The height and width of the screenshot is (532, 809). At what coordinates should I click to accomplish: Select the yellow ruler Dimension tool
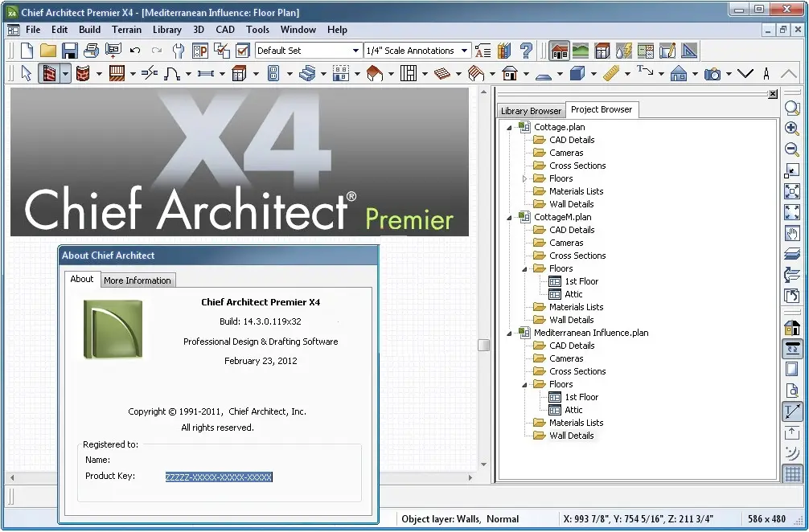click(x=610, y=74)
